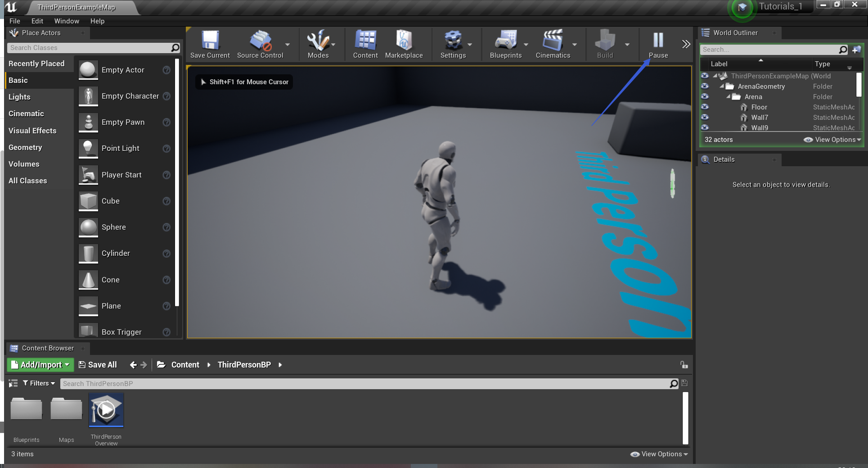Image resolution: width=868 pixels, height=468 pixels.
Task: Select the Cone actor icon
Action: point(88,280)
